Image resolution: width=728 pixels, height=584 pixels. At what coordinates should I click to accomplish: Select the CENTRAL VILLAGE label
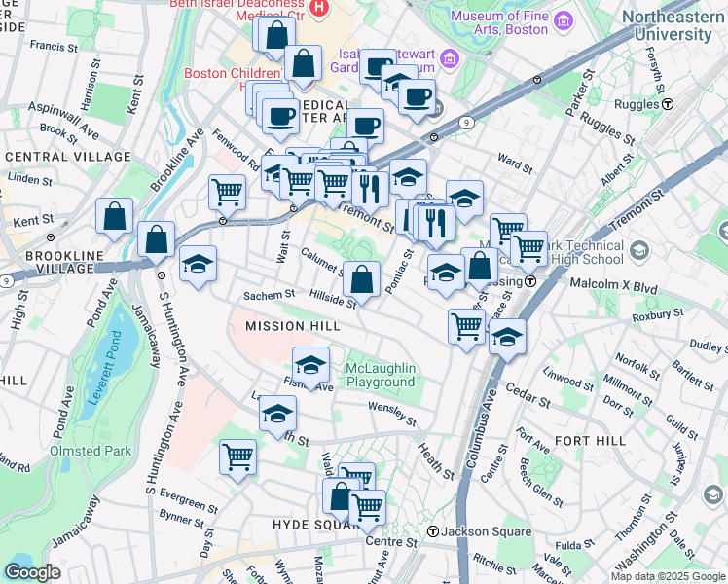pos(68,157)
